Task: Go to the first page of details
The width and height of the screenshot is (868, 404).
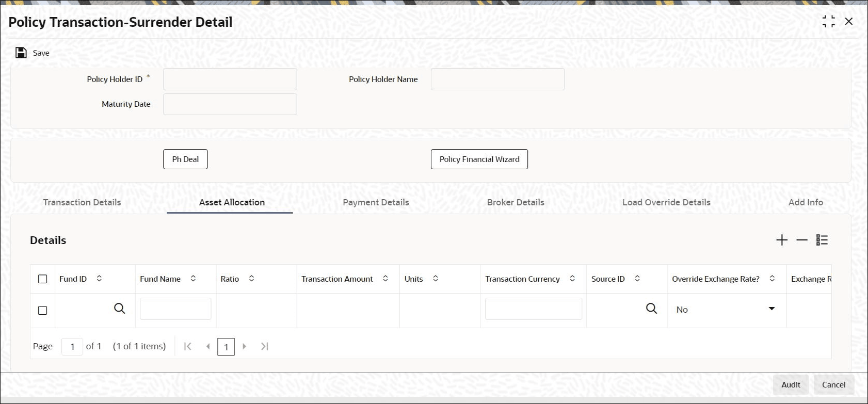Action: 188,346
